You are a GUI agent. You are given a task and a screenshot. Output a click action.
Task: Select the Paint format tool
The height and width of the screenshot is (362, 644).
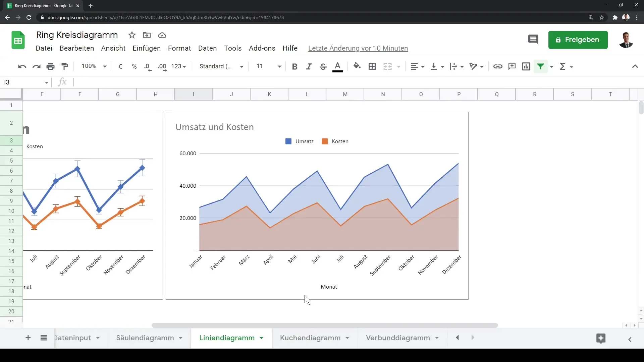pos(65,66)
